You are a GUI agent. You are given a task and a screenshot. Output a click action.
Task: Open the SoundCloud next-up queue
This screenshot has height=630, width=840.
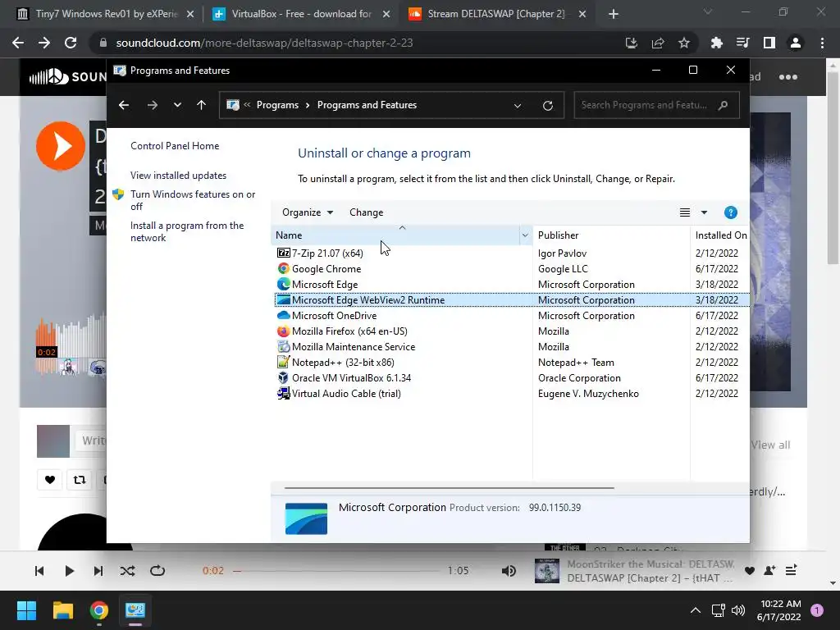pos(791,571)
